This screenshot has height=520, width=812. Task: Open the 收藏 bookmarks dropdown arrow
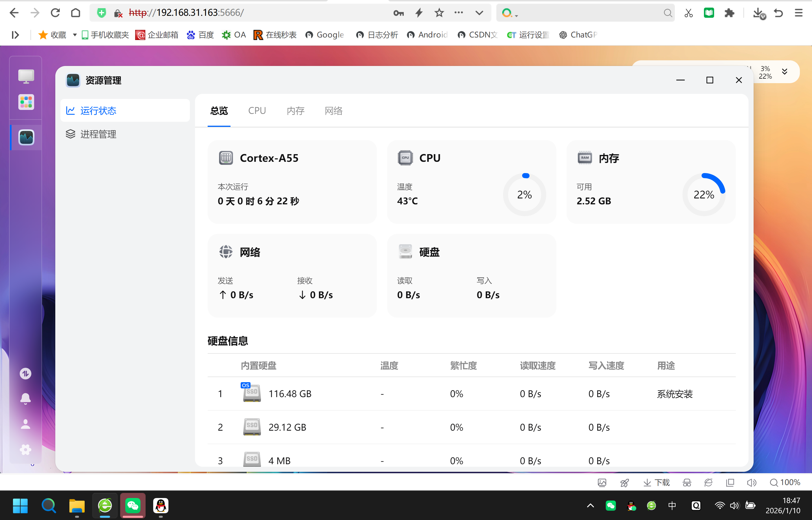[75, 35]
